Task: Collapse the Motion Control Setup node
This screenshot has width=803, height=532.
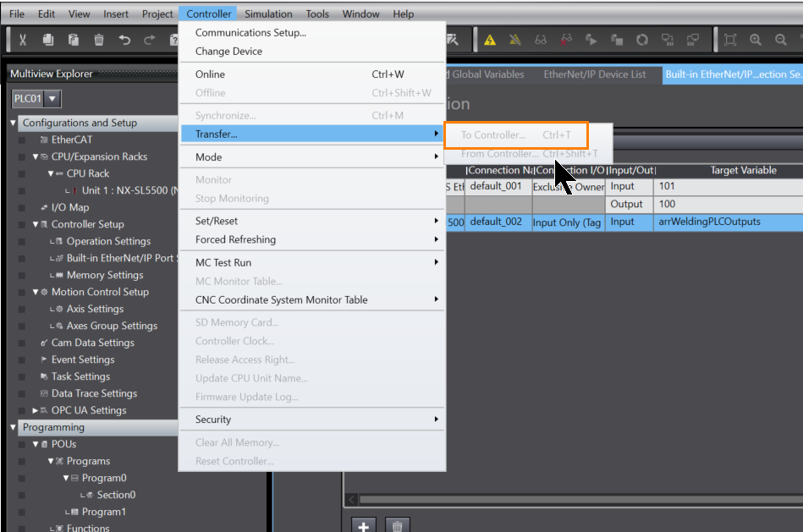Action: click(36, 292)
